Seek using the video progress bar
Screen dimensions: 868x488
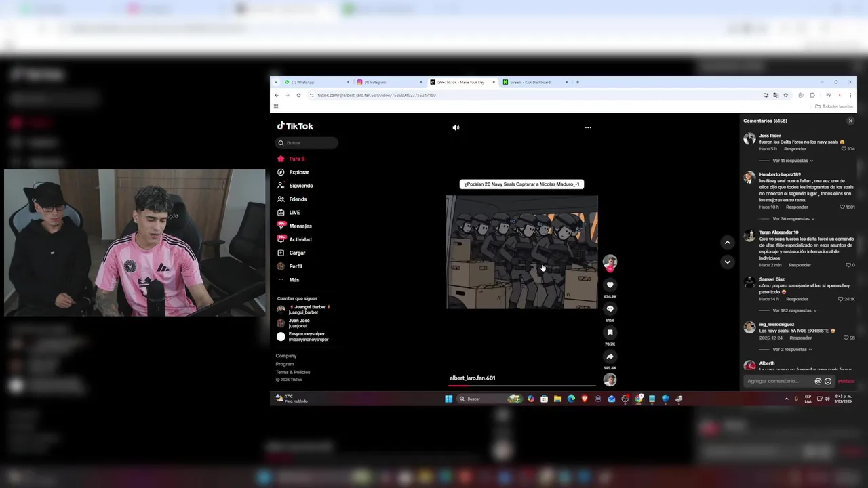(521, 386)
